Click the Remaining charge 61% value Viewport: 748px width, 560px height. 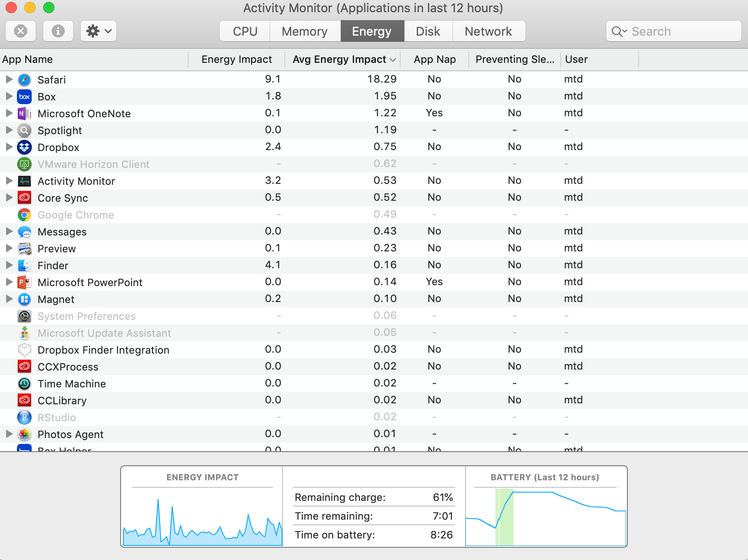coord(443,497)
